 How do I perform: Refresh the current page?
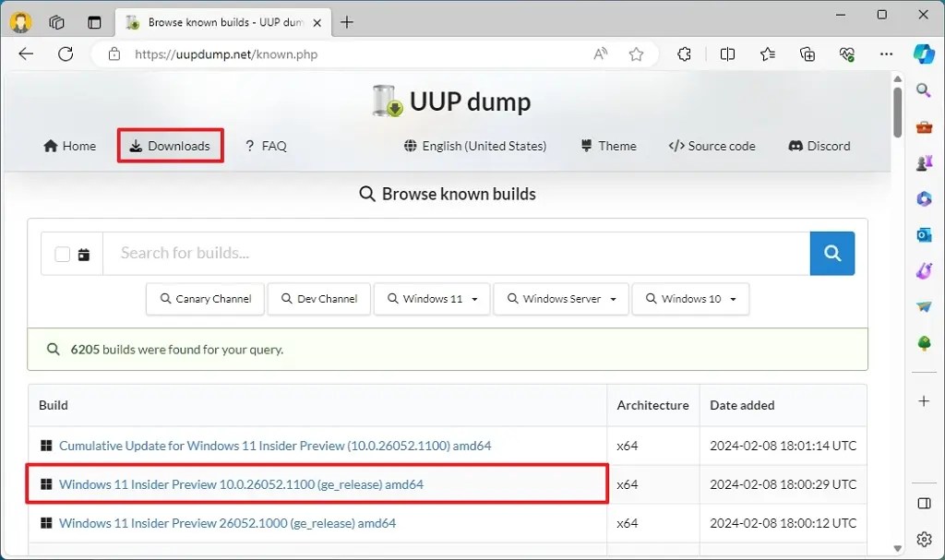[x=66, y=54]
